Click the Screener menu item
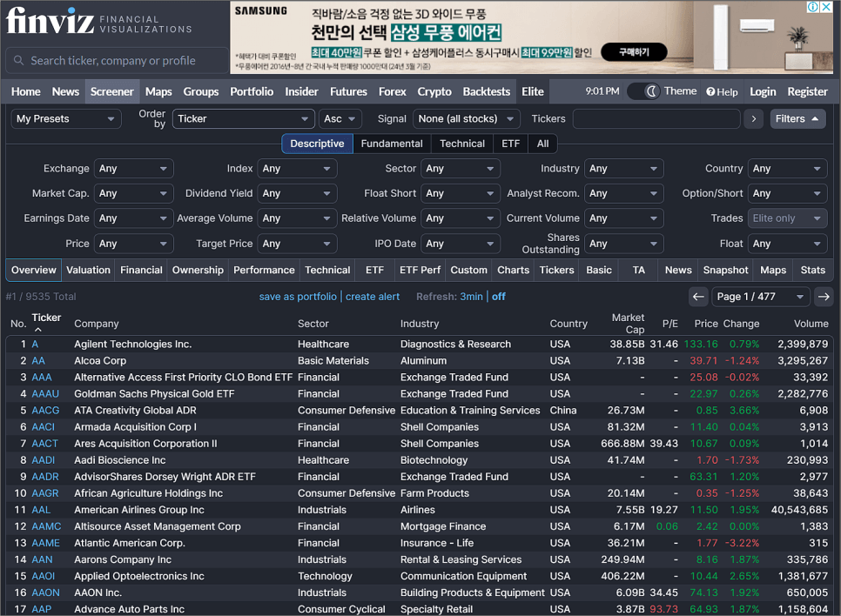Viewport: 841px width, 616px height. click(x=111, y=91)
